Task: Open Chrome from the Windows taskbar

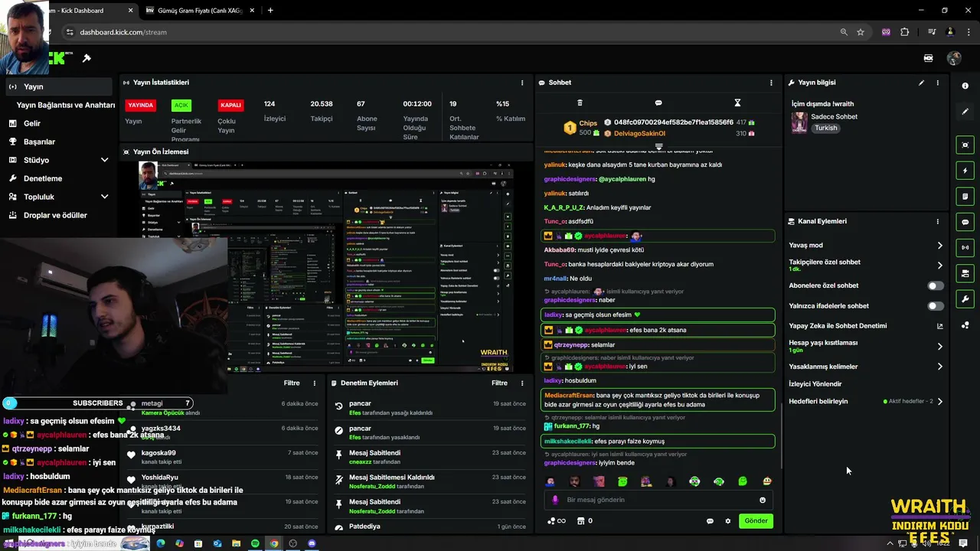Action: click(274, 543)
